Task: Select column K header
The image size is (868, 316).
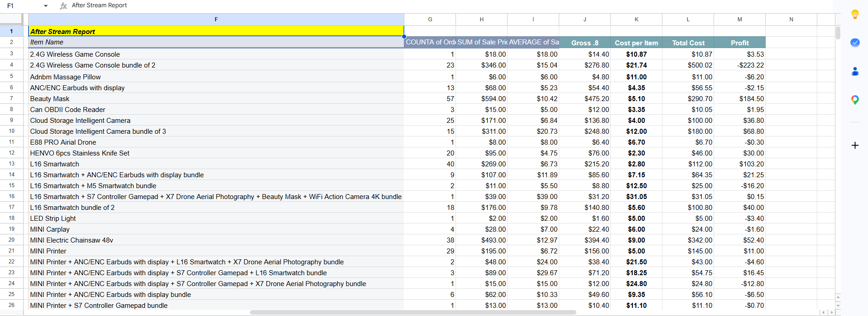Action: coord(636,19)
